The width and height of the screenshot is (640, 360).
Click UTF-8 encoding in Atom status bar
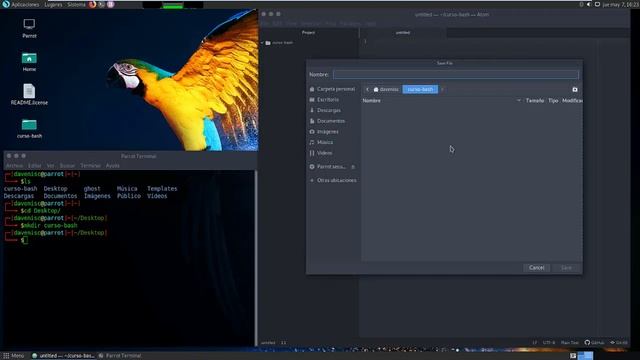549,343
